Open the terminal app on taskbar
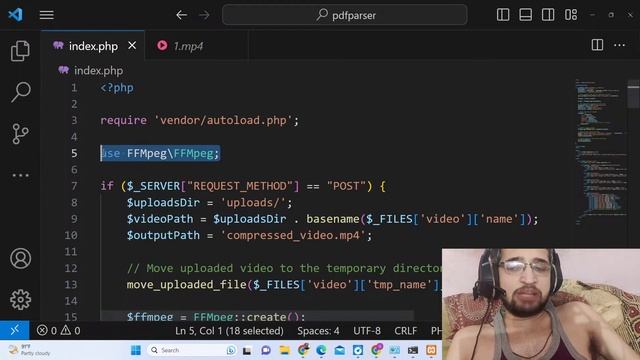 pos(413,350)
